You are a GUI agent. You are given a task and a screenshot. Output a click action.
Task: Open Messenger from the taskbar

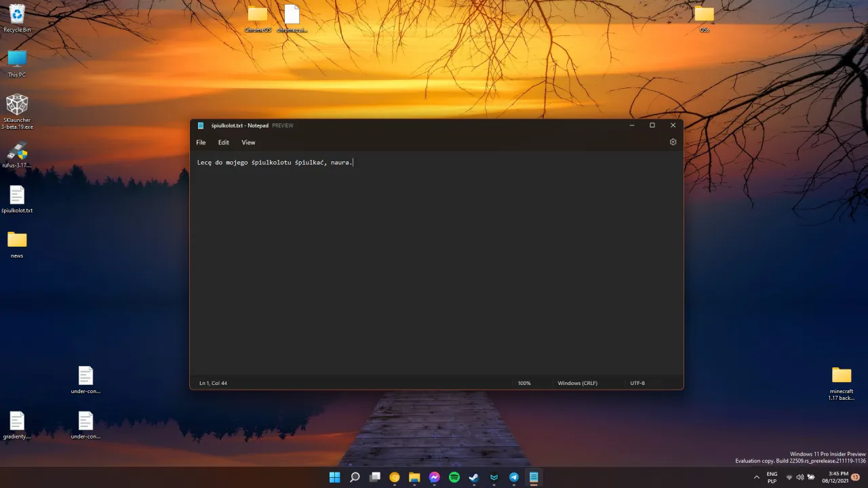(x=434, y=477)
